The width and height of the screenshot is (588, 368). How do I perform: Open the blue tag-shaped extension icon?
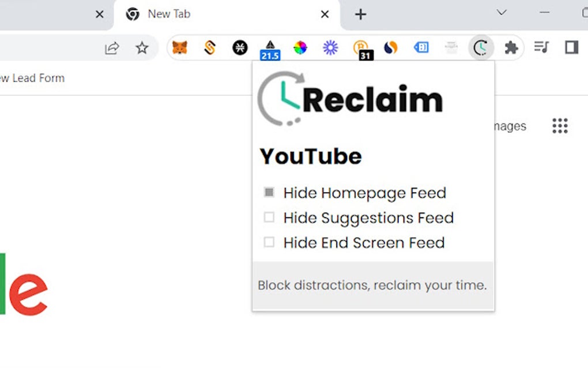421,47
